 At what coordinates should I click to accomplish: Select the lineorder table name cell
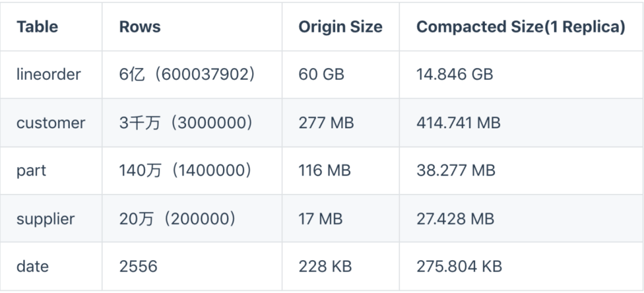[x=48, y=75]
